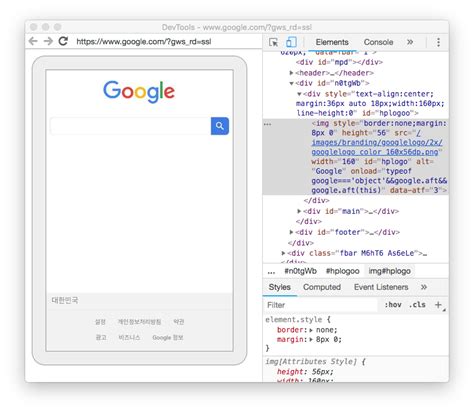Show more DevTools panels chevron
The height and width of the screenshot is (412, 474).
(x=410, y=42)
